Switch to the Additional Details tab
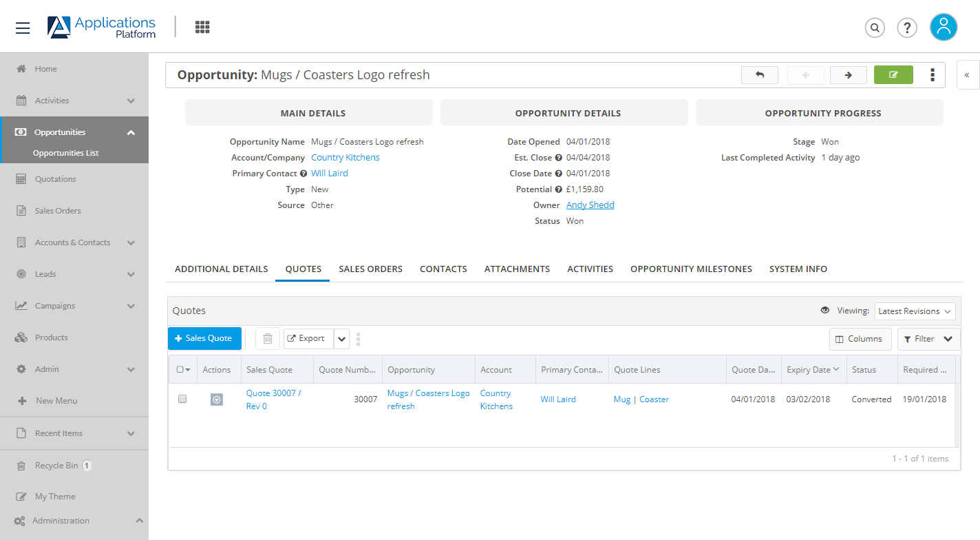980x540 pixels. (222, 269)
